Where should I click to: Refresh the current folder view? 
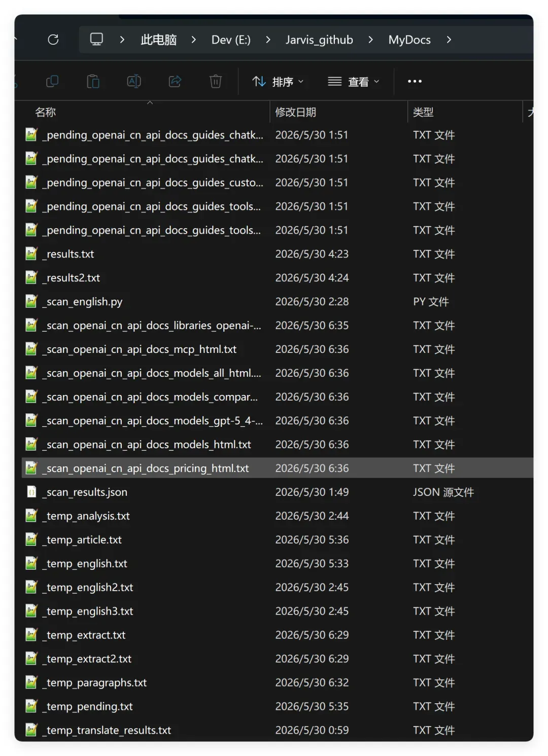tap(53, 40)
